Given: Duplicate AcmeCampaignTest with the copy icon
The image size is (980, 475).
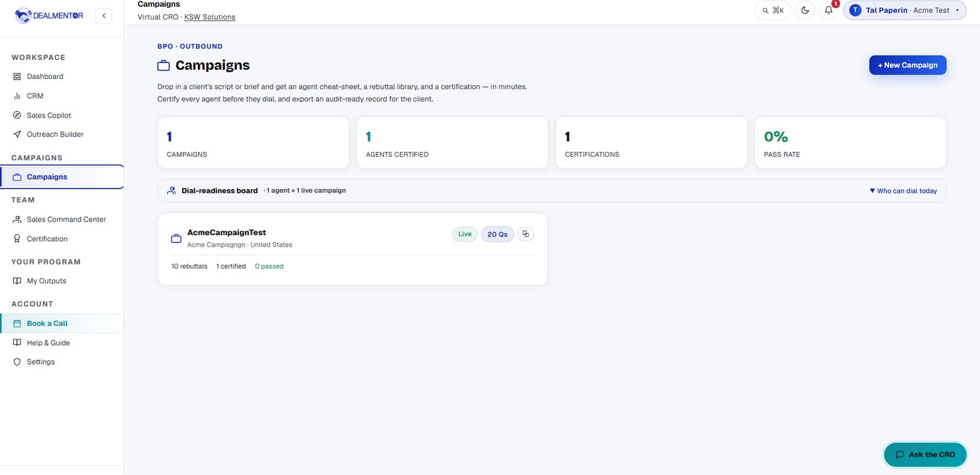Looking at the screenshot, I should 526,234.
